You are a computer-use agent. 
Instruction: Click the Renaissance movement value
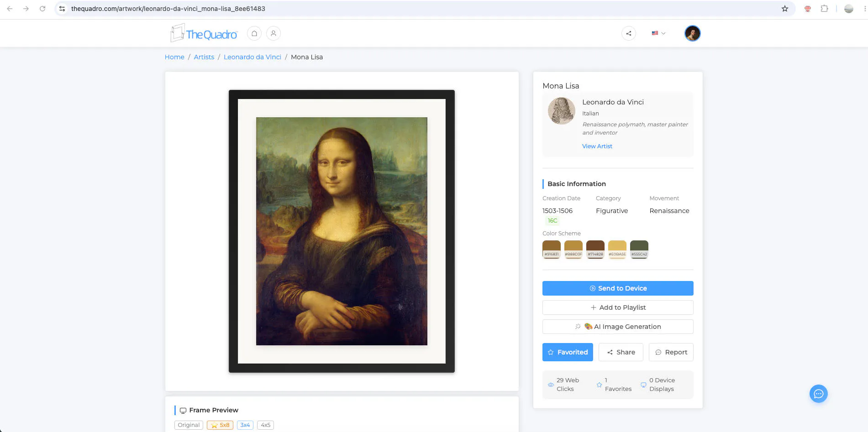(x=669, y=211)
